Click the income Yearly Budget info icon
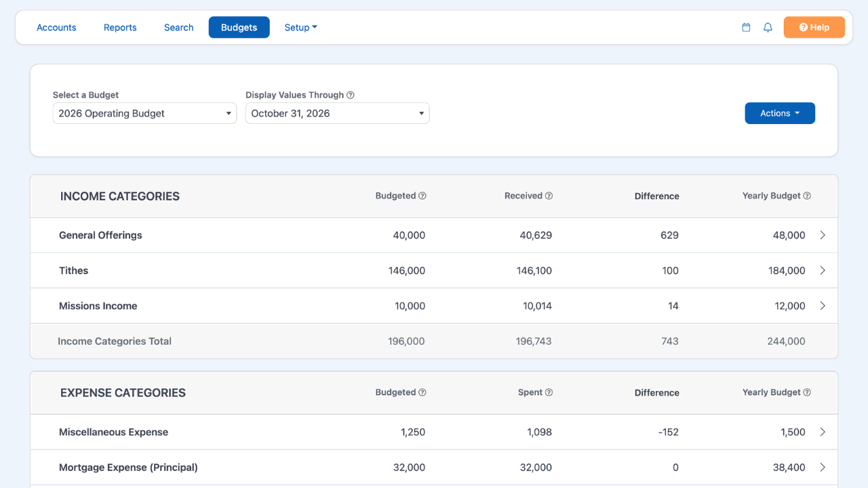This screenshot has width=868, height=488. 807,196
